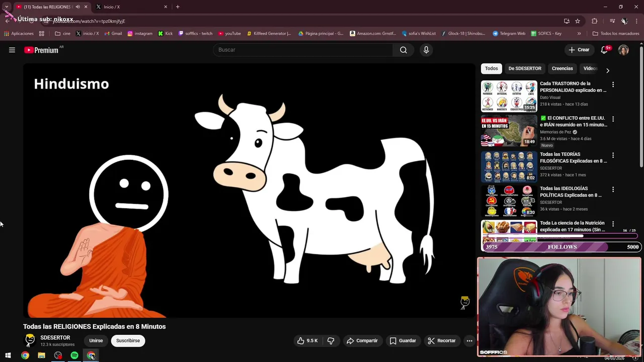Save video with Guardar
Screen dimensions: 644x362
pyautogui.click(x=403, y=340)
